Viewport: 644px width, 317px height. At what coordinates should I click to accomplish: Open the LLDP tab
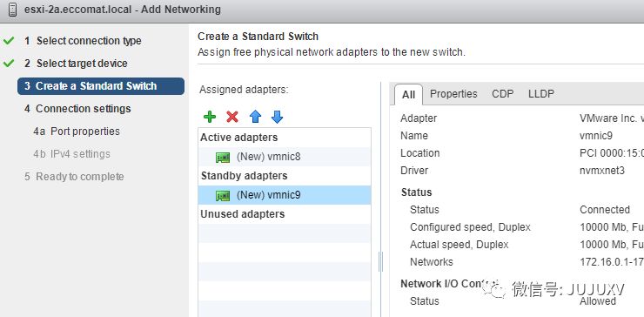point(541,94)
